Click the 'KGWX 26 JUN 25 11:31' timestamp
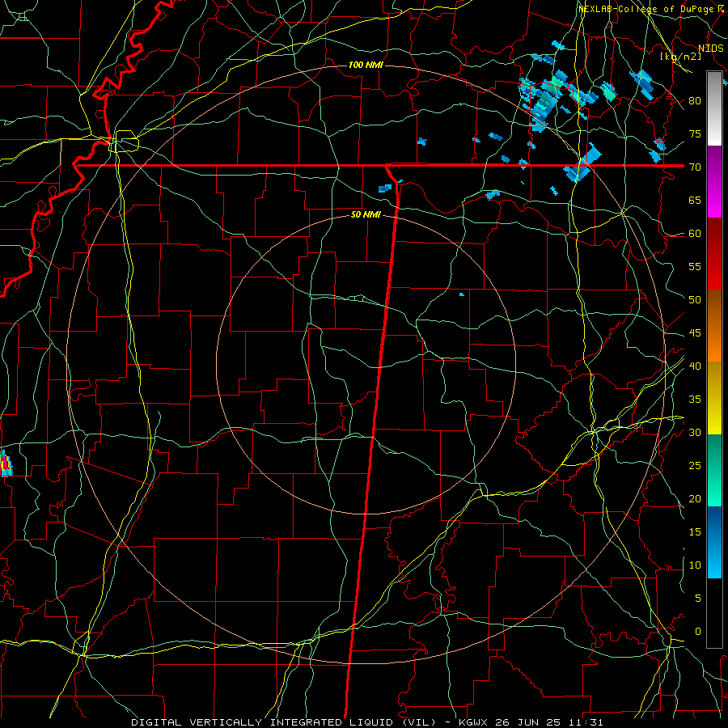This screenshot has height=728, width=728. (x=530, y=722)
